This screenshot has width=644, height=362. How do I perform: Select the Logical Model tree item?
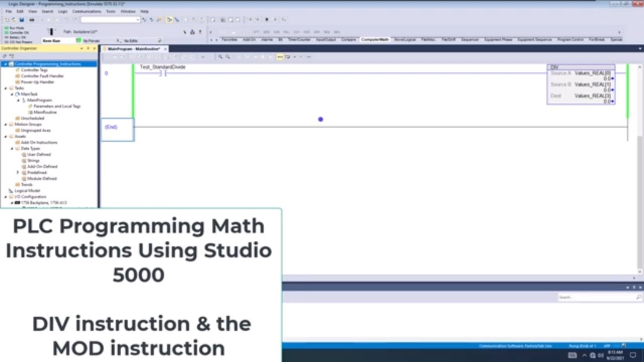[x=27, y=191]
